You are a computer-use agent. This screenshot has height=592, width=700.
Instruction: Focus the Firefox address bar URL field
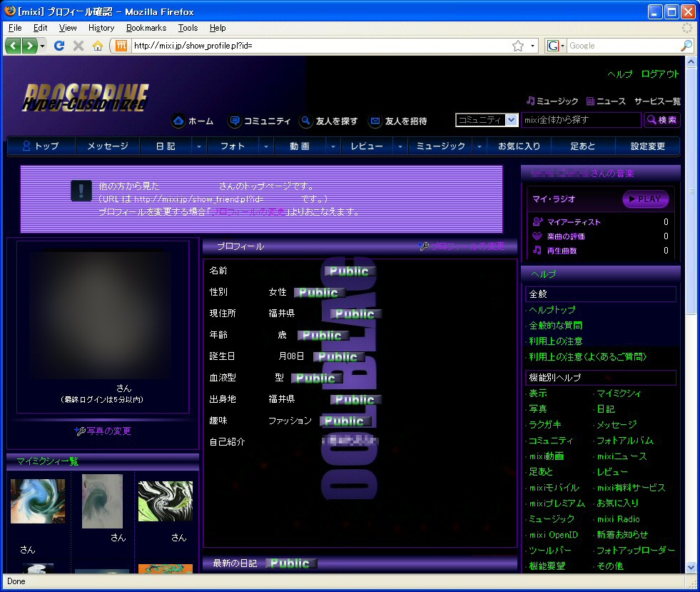click(321, 46)
